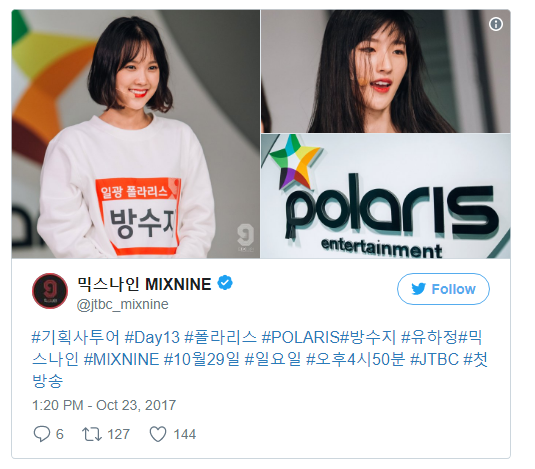The image size is (535, 469).
Task: Open the #POLARIS hashtag
Action: [301, 337]
